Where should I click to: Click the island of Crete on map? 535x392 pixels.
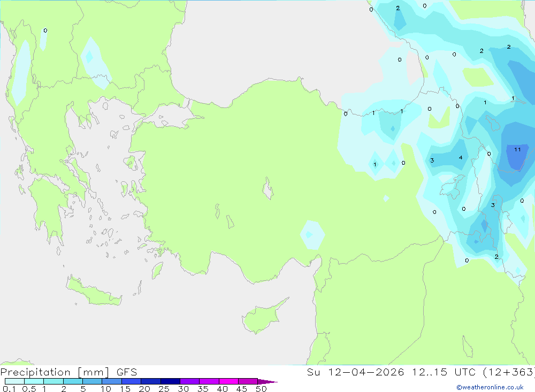point(94,290)
